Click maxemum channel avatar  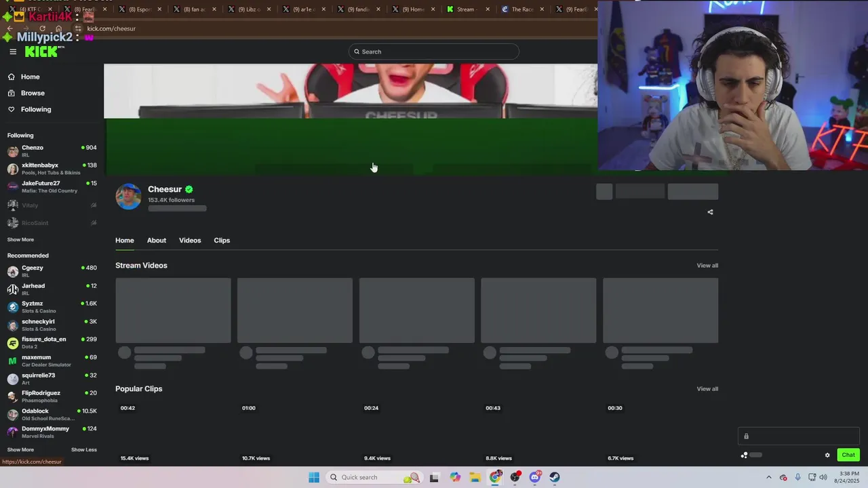13,361
